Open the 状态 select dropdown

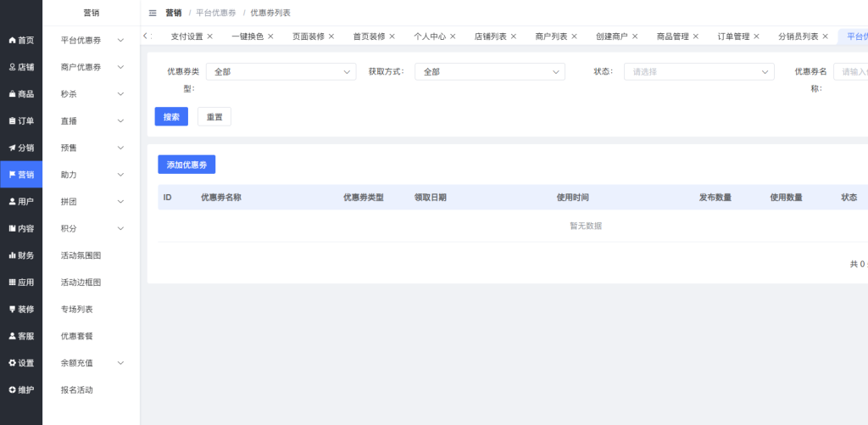699,71
